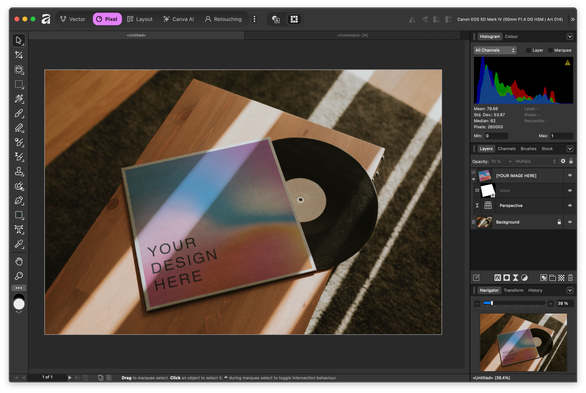Click the Affinity logo icon
The height and width of the screenshot is (393, 586).
[x=46, y=19]
